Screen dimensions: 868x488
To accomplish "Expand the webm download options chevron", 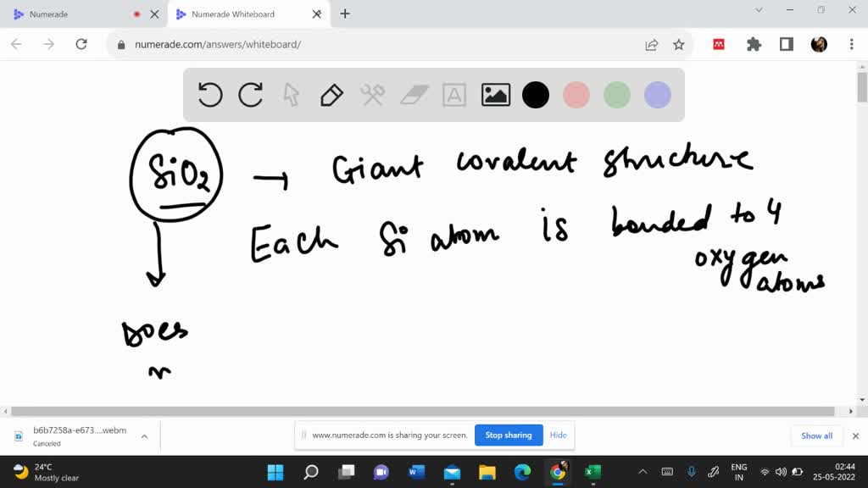I will pyautogui.click(x=144, y=436).
